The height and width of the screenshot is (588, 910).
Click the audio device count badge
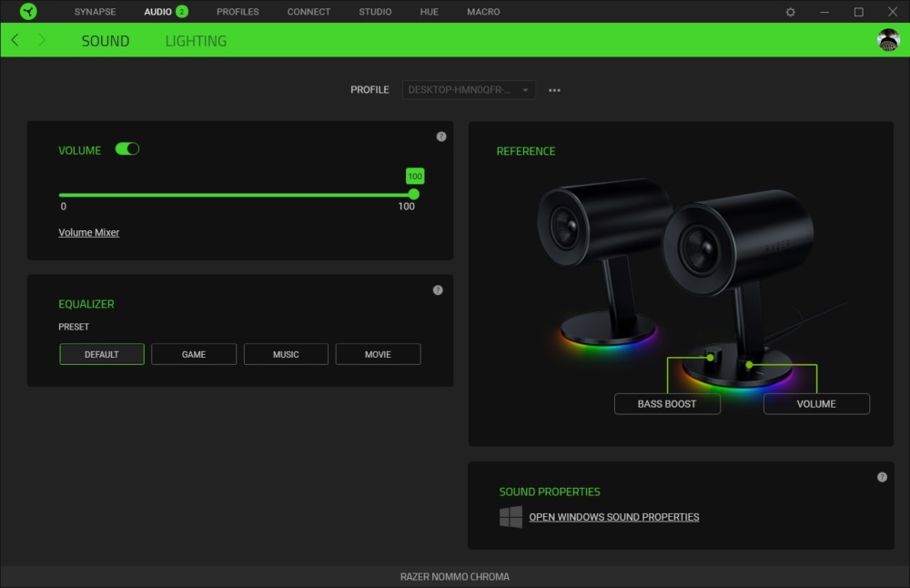182,11
